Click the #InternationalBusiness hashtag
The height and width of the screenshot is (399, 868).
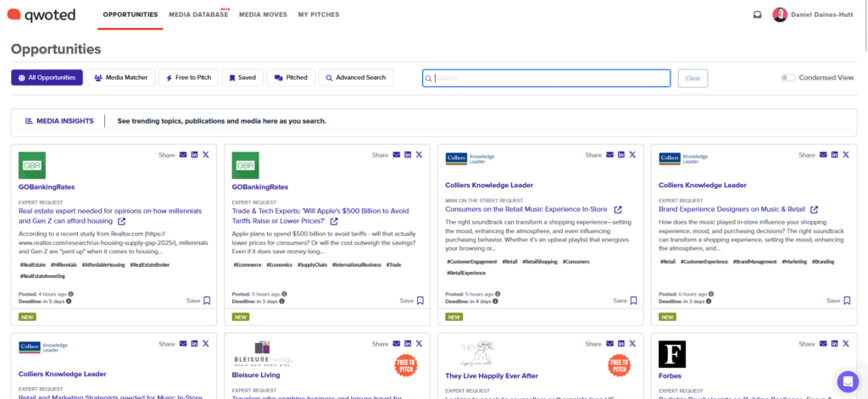tap(357, 264)
